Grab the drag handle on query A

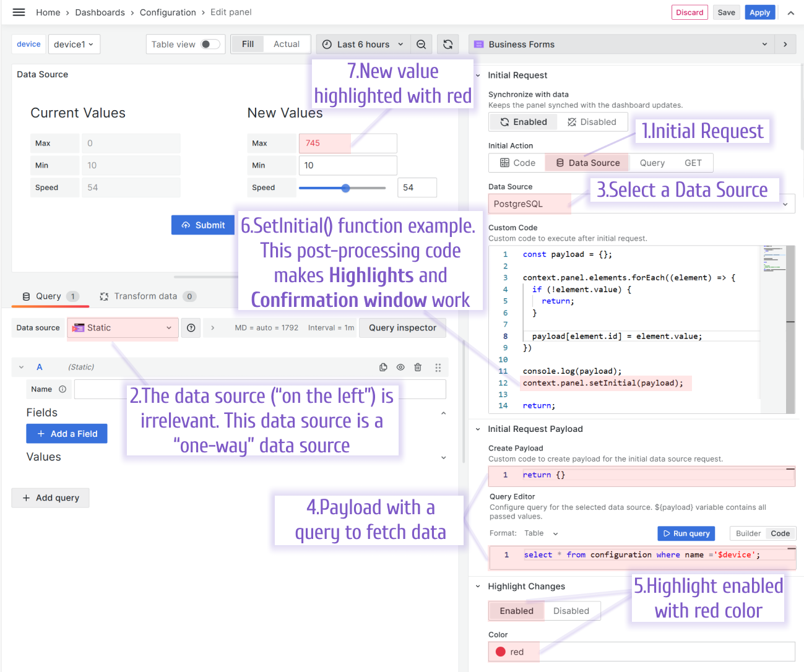pyautogui.click(x=438, y=367)
